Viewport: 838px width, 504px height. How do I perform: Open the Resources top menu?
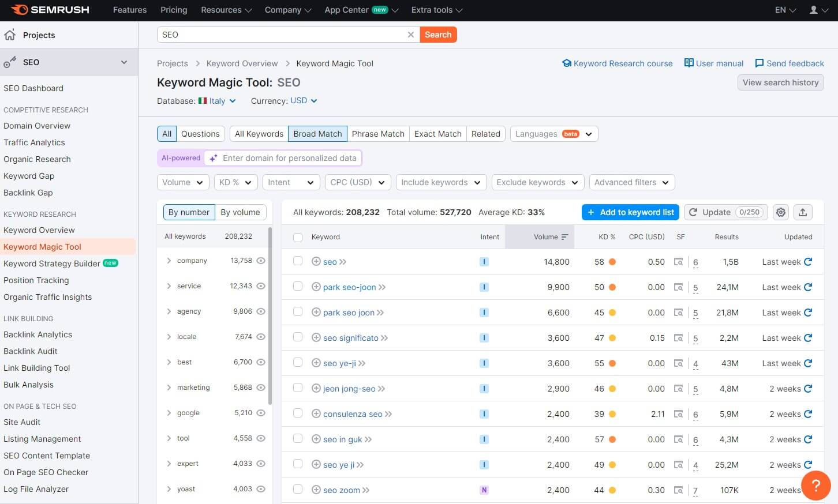(x=226, y=10)
